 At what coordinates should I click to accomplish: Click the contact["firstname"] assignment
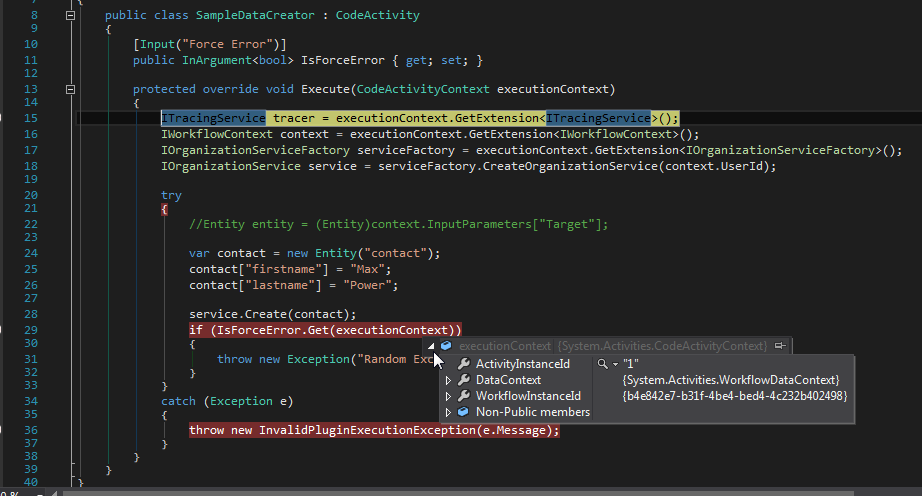(x=290, y=269)
